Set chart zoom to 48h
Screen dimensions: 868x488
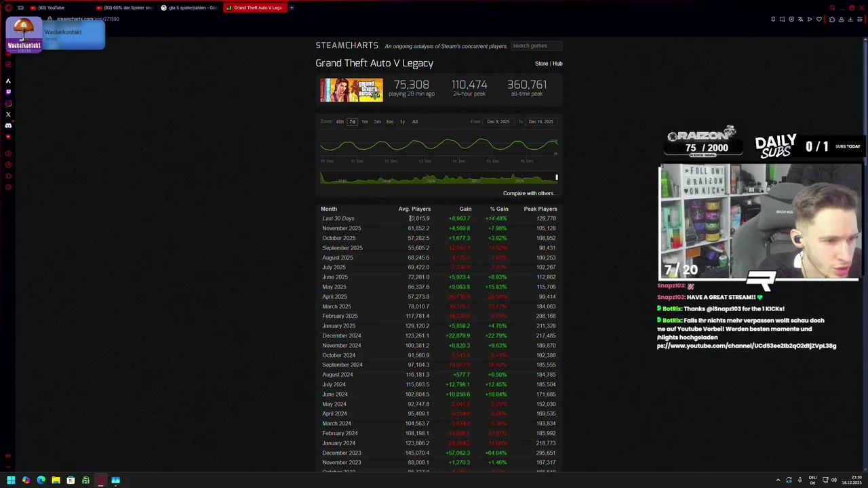(340, 122)
